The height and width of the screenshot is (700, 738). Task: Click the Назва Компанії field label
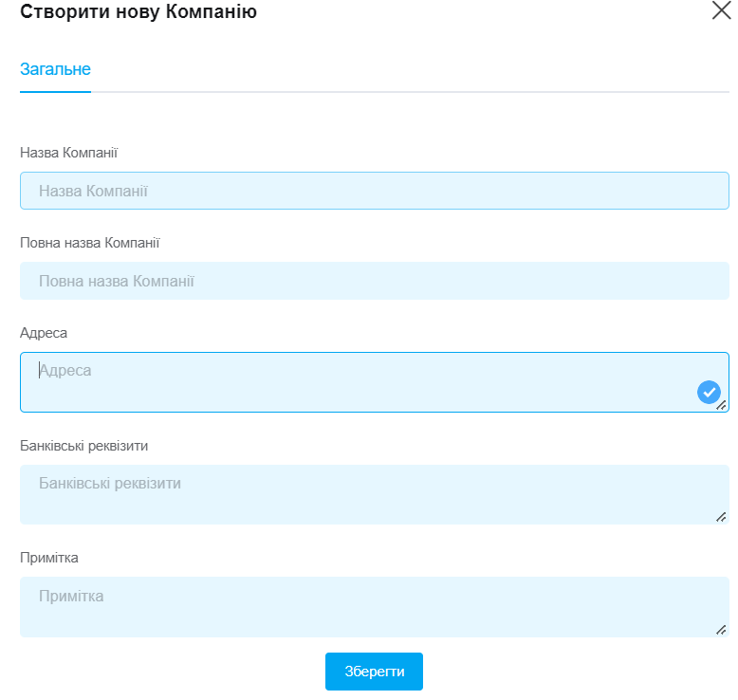coord(68,153)
